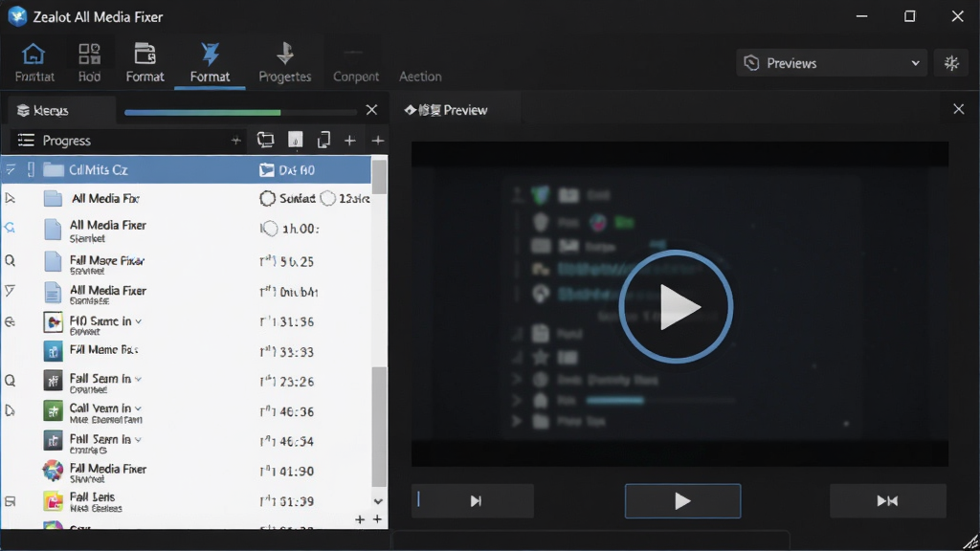980x551 pixels.
Task: Click the white page icon in the Progress toolbar
Action: (295, 140)
